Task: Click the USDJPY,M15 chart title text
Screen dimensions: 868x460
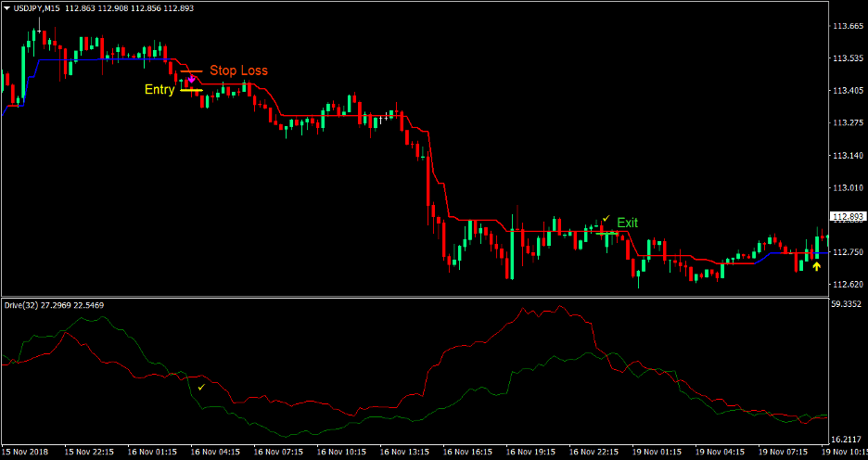Action: [36, 8]
